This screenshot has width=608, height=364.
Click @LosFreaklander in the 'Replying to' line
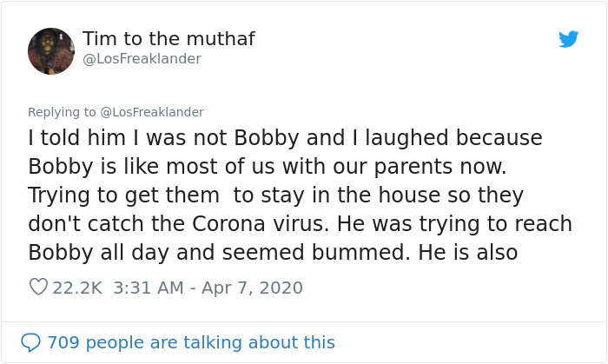(152, 112)
